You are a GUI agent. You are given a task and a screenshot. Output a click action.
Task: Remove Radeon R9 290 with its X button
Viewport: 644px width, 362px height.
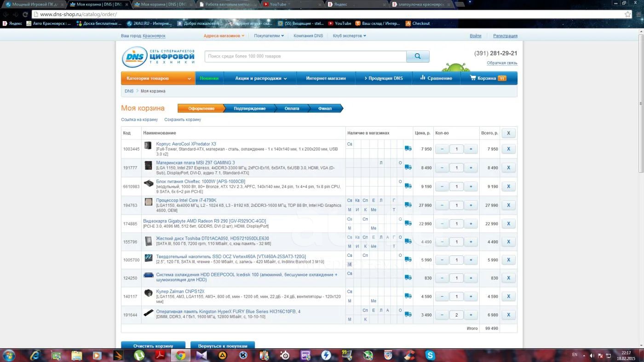pos(508,224)
